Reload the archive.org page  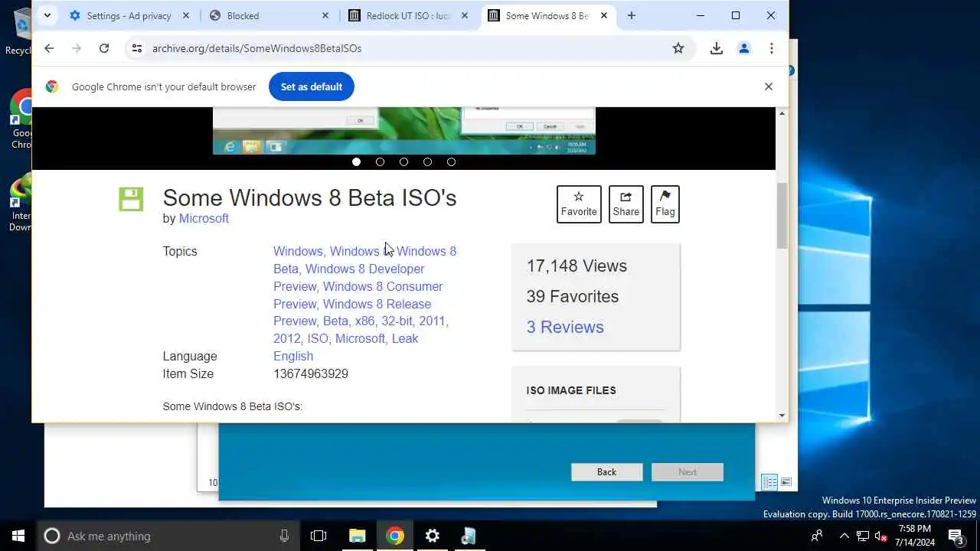[x=104, y=48]
